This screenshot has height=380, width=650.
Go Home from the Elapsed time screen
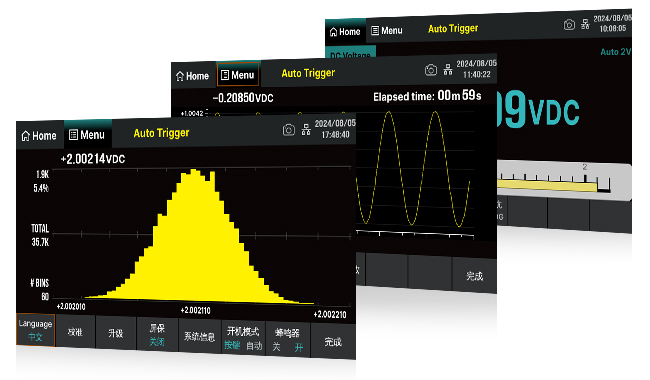pyautogui.click(x=193, y=76)
